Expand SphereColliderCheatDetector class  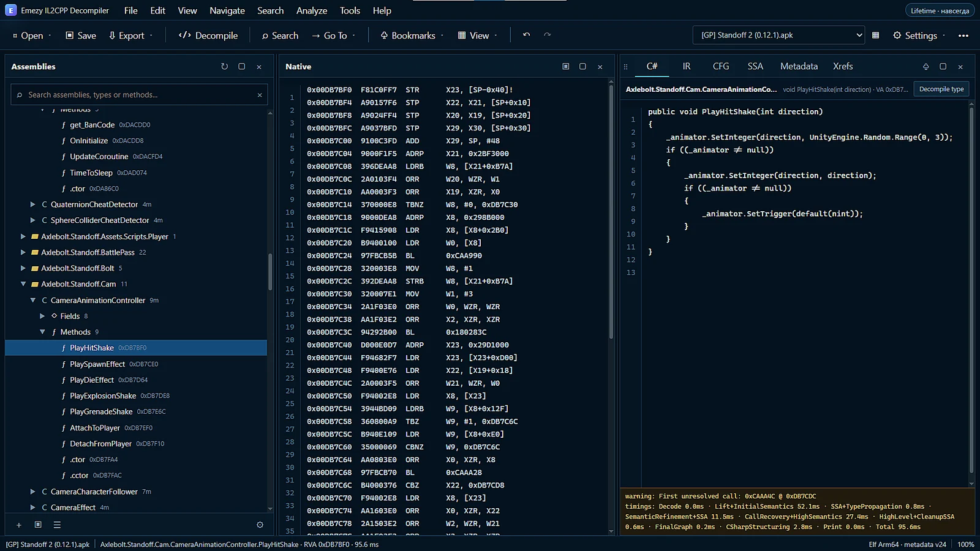click(32, 220)
